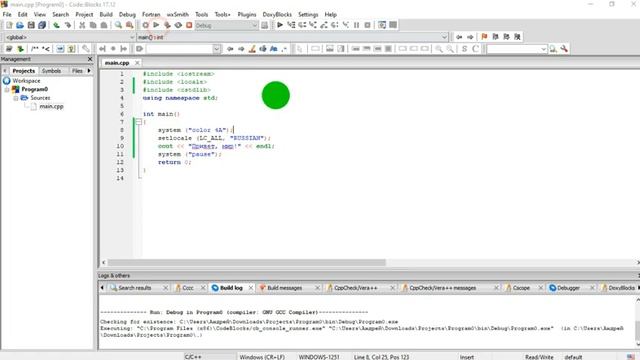
Task: Open the Settings menu
Action: coord(308,14)
